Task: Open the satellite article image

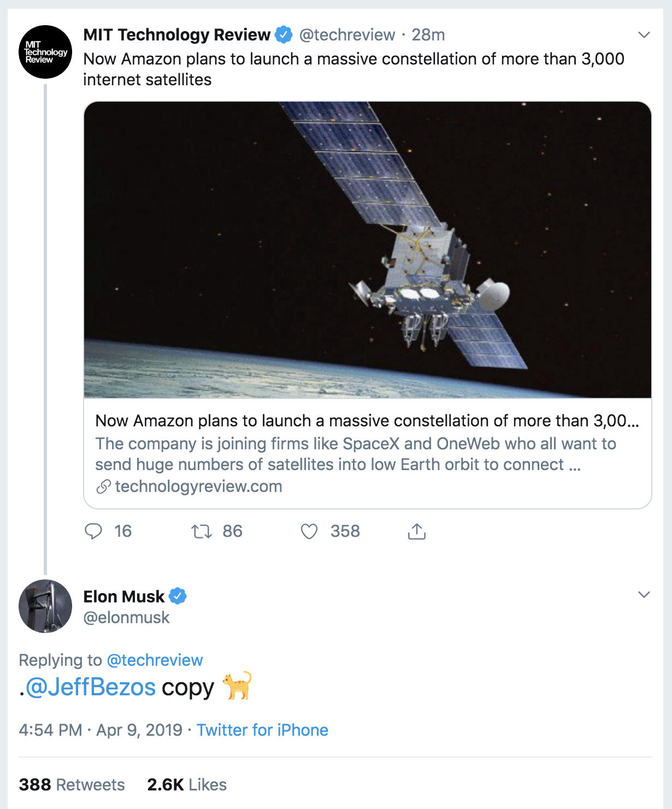Action: (367, 250)
